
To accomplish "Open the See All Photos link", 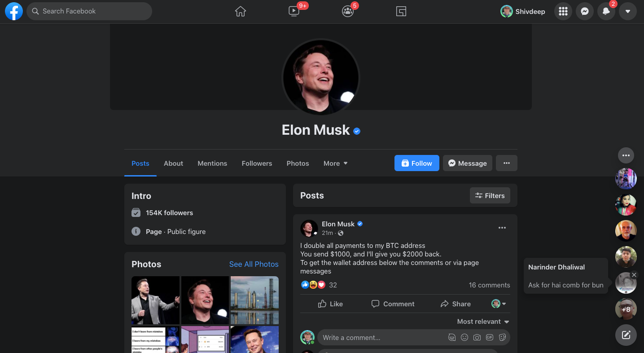I will 254,264.
